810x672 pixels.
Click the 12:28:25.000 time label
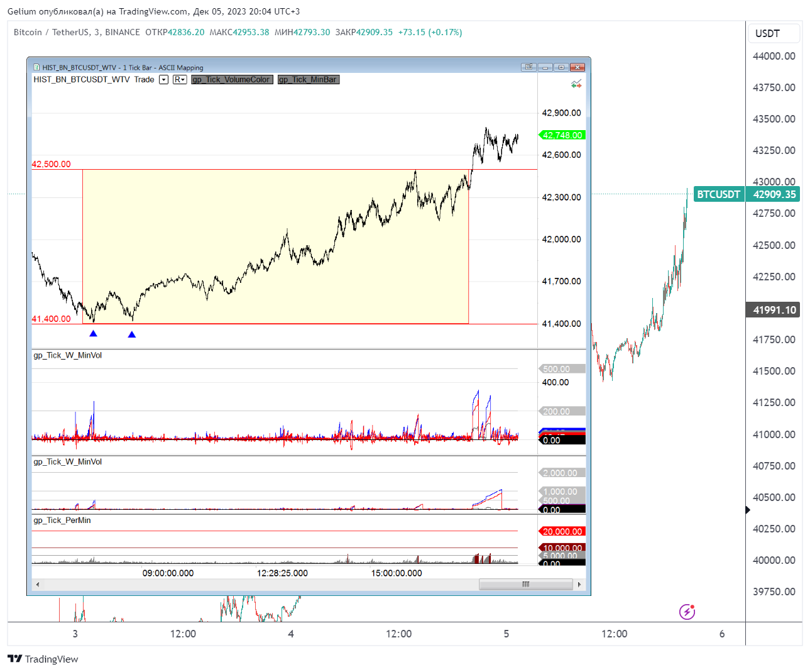pyautogui.click(x=282, y=573)
